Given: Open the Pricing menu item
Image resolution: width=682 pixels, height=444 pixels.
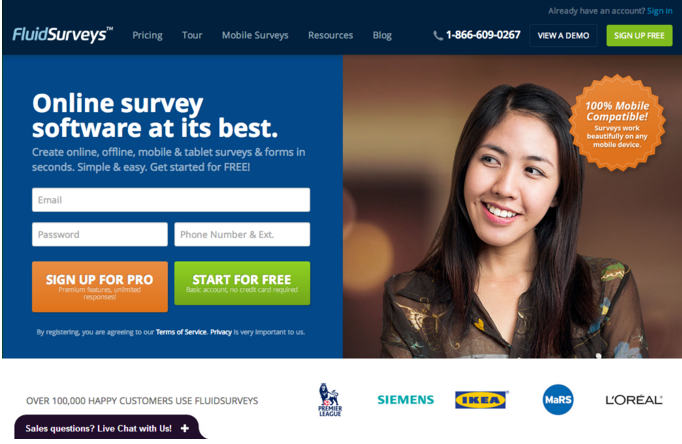Looking at the screenshot, I should (147, 35).
